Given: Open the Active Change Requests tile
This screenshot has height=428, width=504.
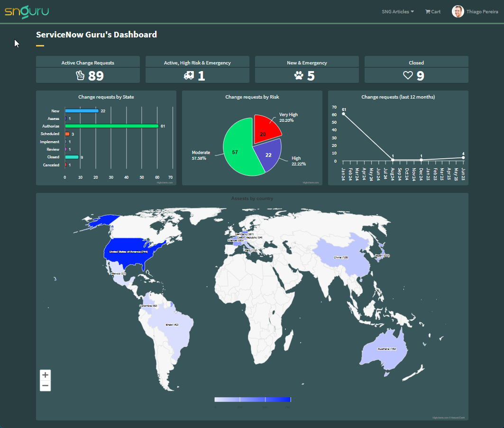Looking at the screenshot, I should (88, 63).
